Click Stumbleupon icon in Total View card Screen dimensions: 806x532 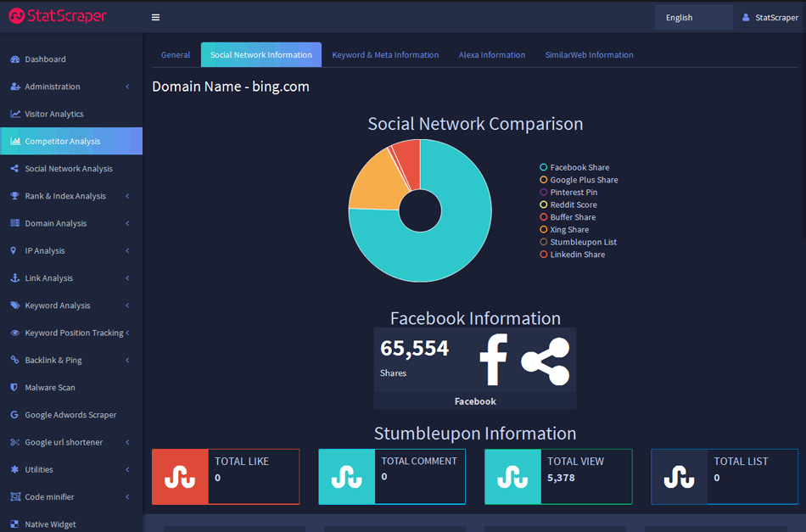pos(512,477)
